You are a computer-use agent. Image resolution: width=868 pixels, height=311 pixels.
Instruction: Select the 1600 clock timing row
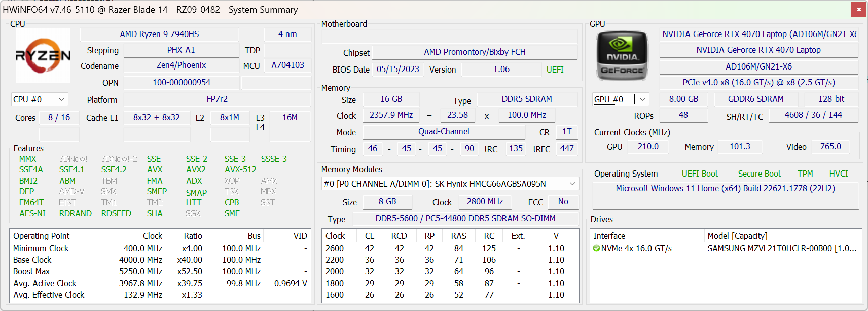(x=450, y=295)
